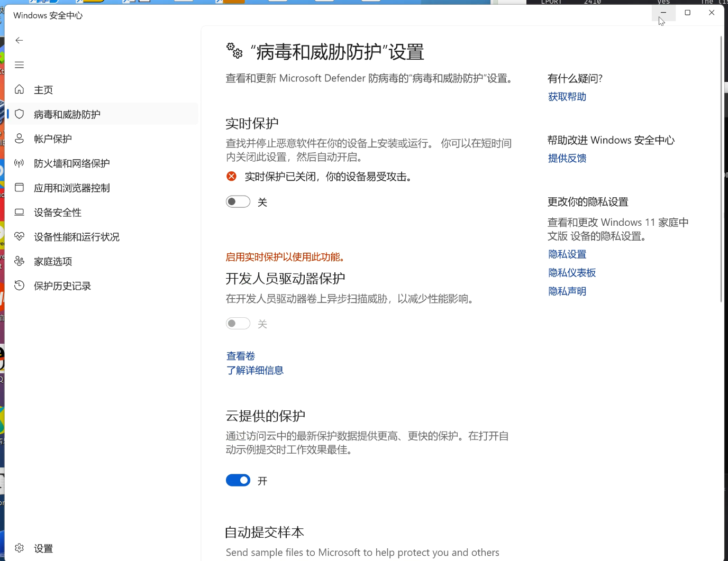Click the antenna icon for 防火墙和网络保护
The width and height of the screenshot is (728, 561).
click(20, 163)
